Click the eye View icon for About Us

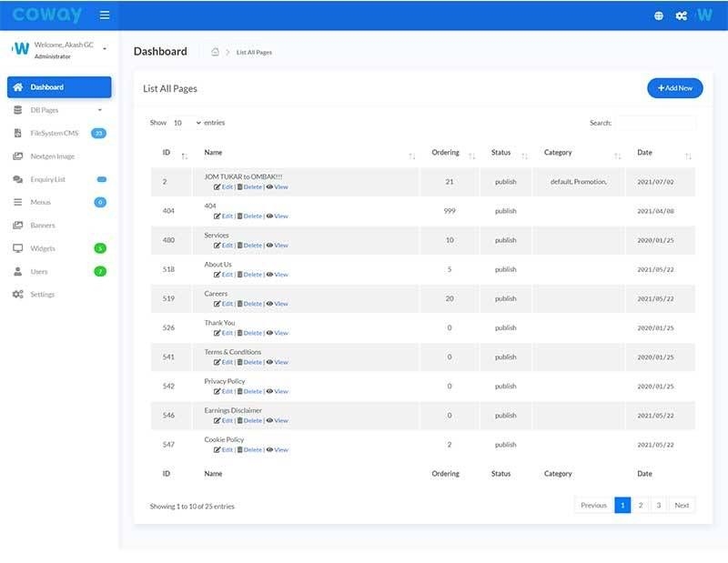click(269, 275)
